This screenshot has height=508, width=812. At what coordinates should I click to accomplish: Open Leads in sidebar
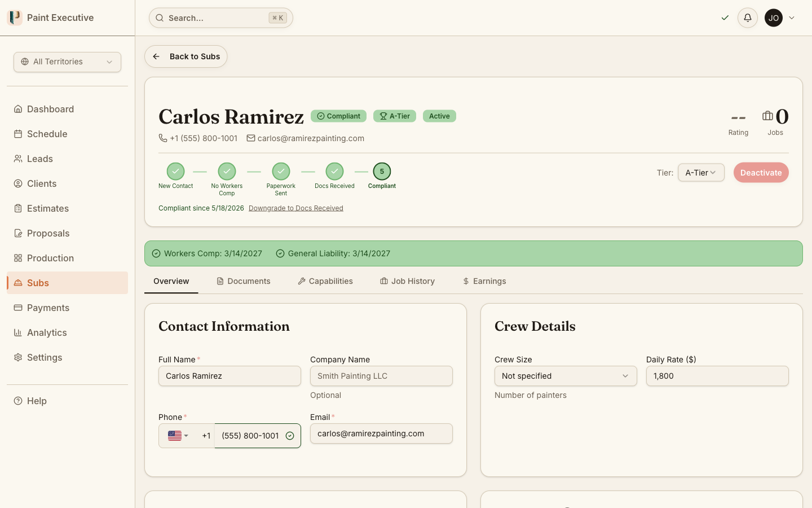(x=67, y=159)
